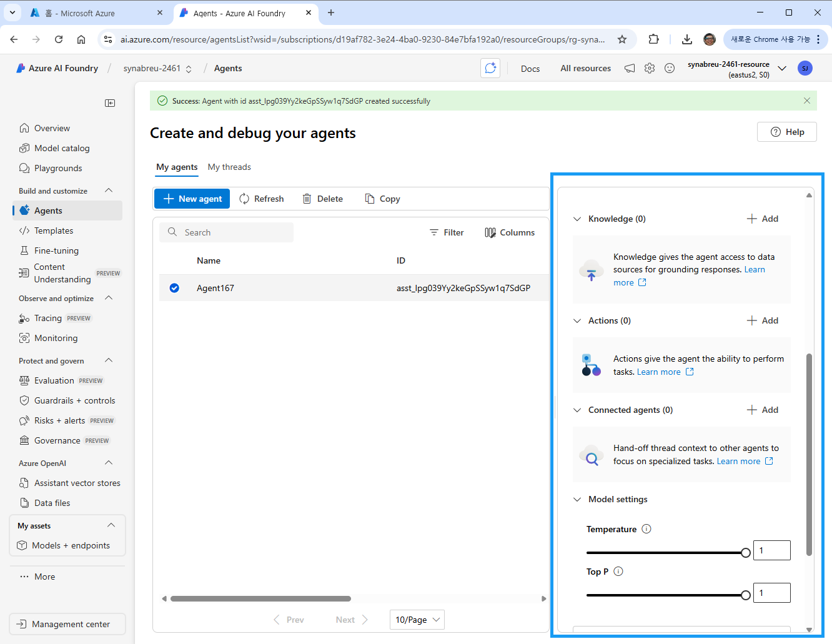Create a New agent
The width and height of the screenshot is (832, 644).
click(192, 199)
